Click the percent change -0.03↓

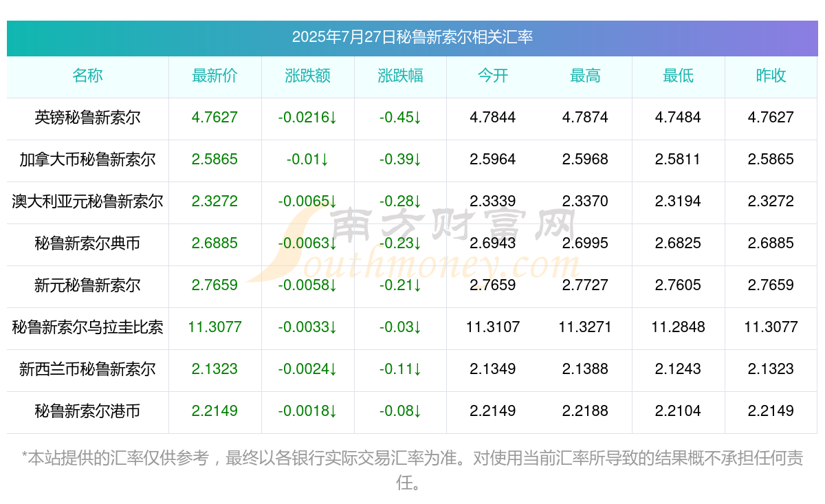pos(400,327)
